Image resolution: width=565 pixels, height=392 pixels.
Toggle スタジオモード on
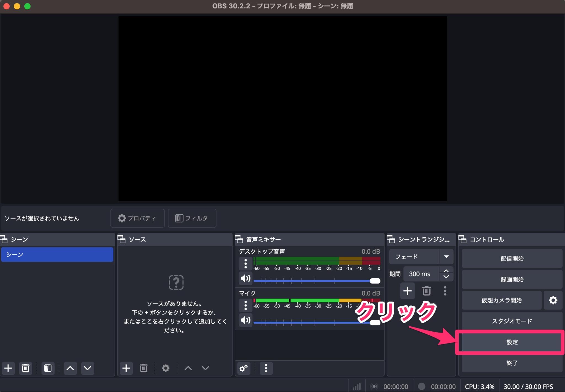point(512,321)
